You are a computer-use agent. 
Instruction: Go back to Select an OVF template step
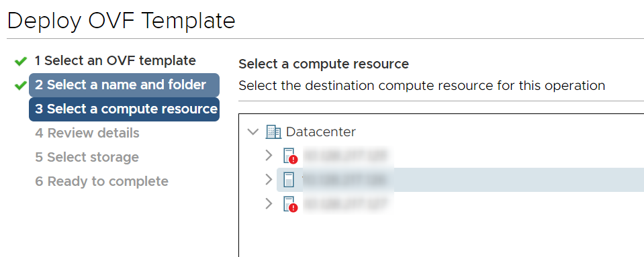click(x=115, y=61)
